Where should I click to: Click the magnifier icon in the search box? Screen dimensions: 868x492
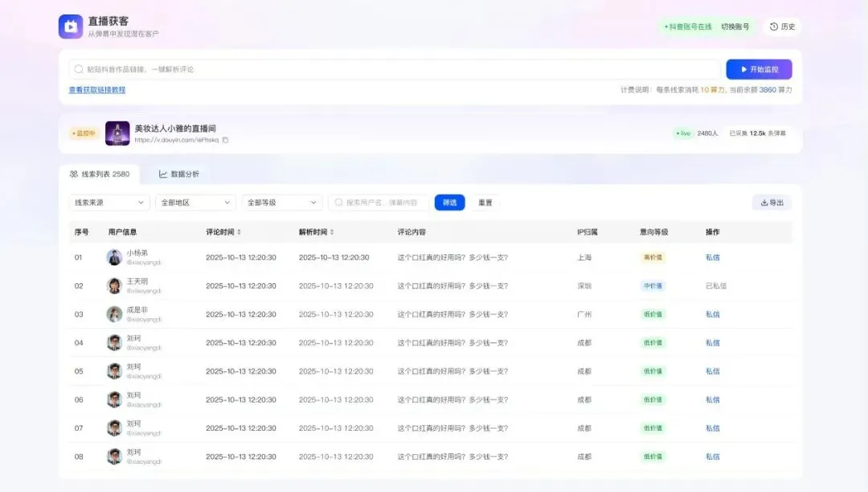pyautogui.click(x=339, y=202)
